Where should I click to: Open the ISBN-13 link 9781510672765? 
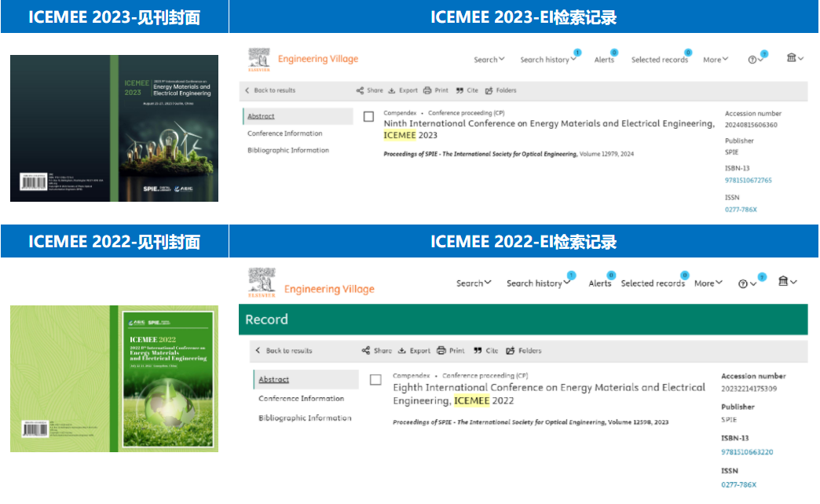pyautogui.click(x=748, y=181)
